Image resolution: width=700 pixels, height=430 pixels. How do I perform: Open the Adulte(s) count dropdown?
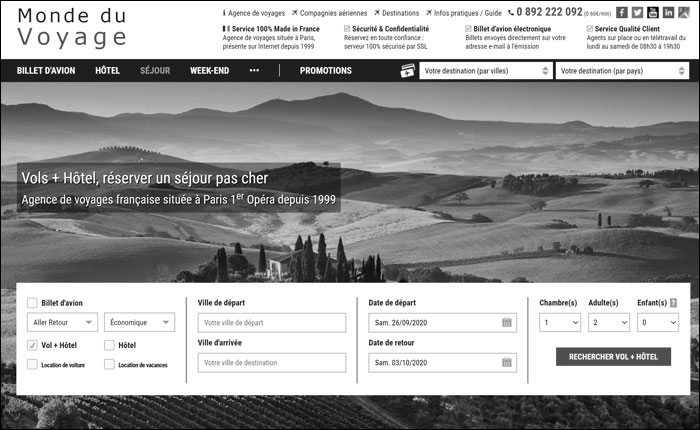pos(609,322)
